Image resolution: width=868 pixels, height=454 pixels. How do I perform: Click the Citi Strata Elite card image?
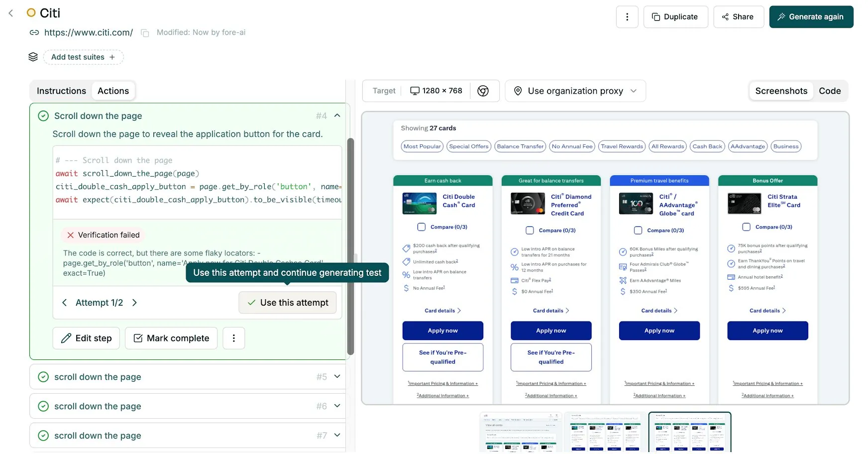click(x=745, y=204)
